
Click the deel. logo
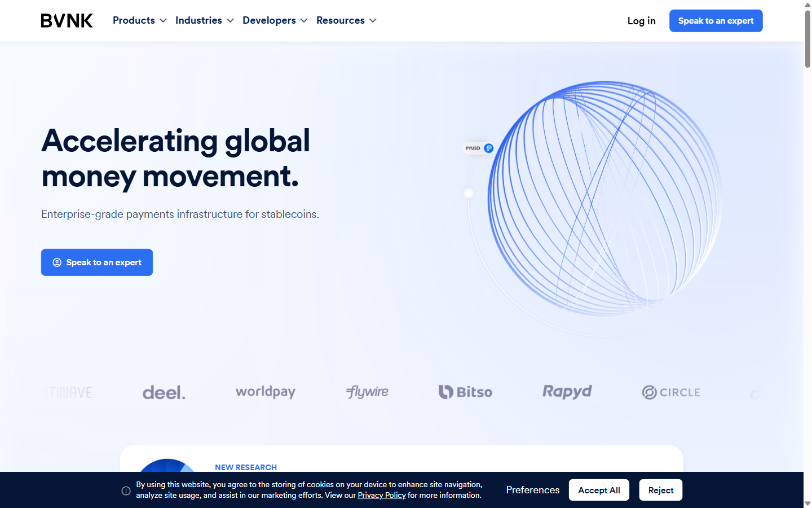(164, 392)
